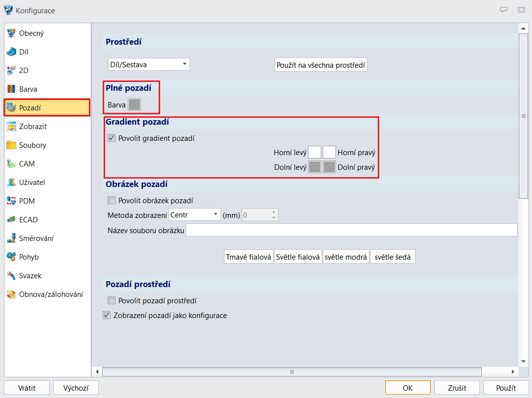Choose the Dolní pravý gradient swatch

tap(329, 167)
